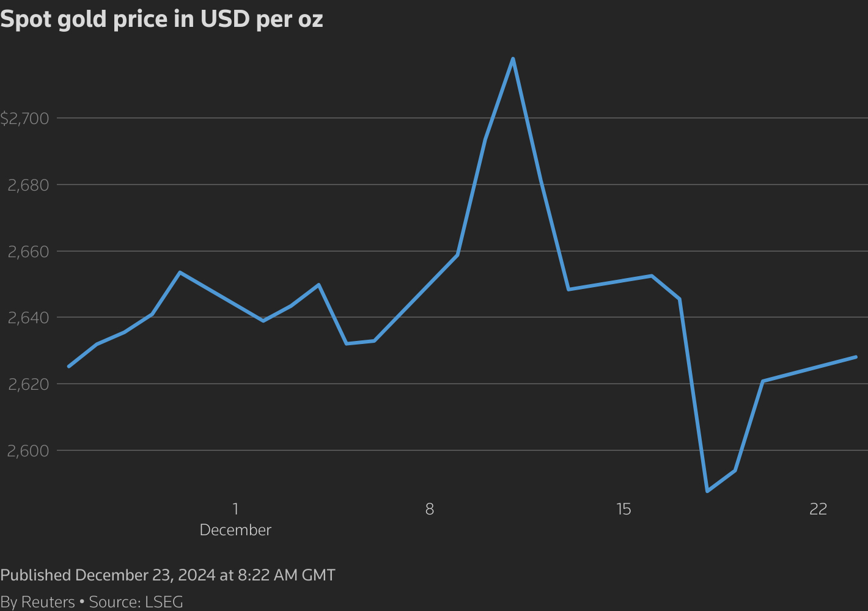Click the first data point at the line start
Screen dimensions: 868x611
(x=68, y=367)
